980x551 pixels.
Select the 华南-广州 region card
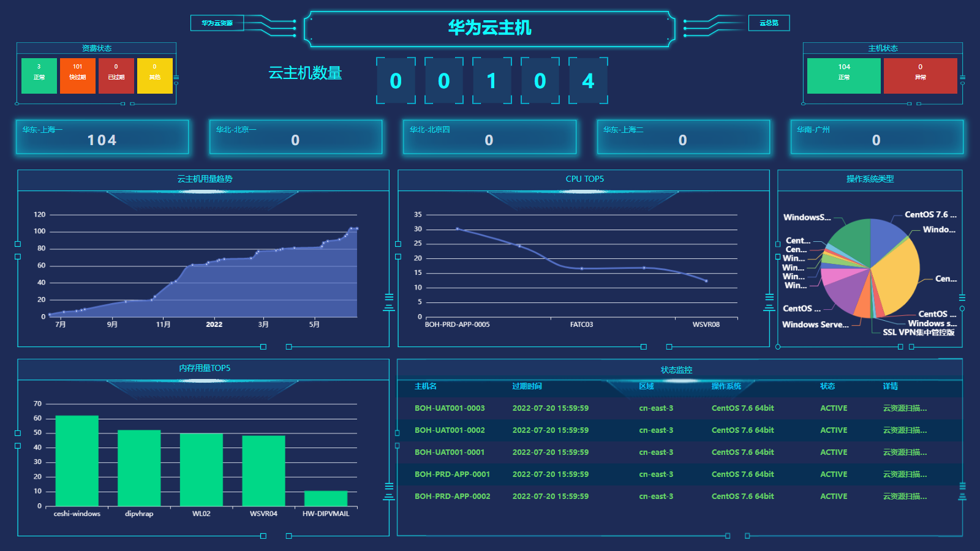(876, 137)
